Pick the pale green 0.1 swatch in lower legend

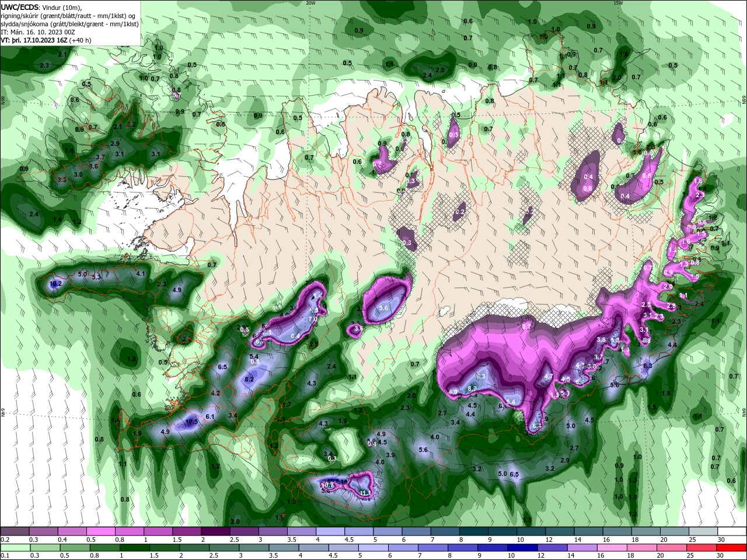[15, 547]
